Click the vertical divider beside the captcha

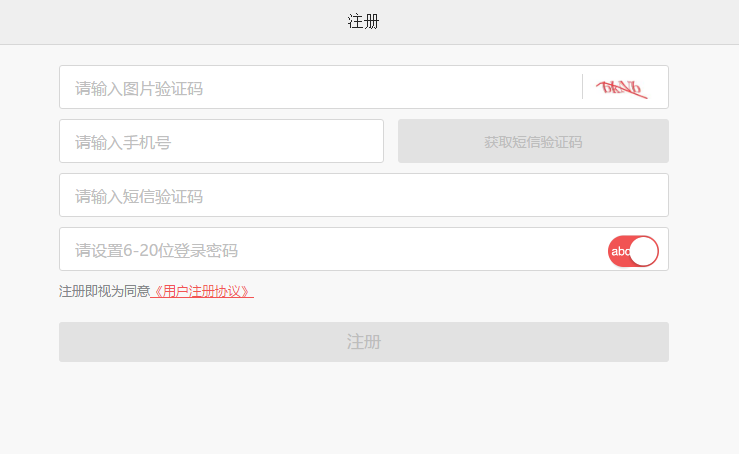[582, 88]
